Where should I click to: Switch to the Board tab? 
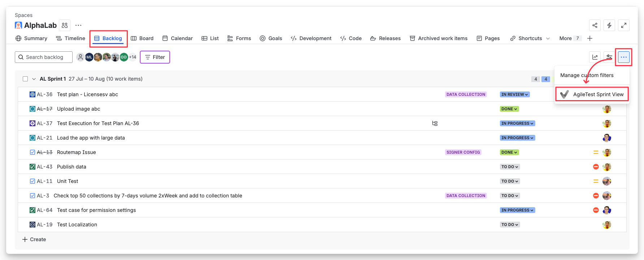coord(142,38)
